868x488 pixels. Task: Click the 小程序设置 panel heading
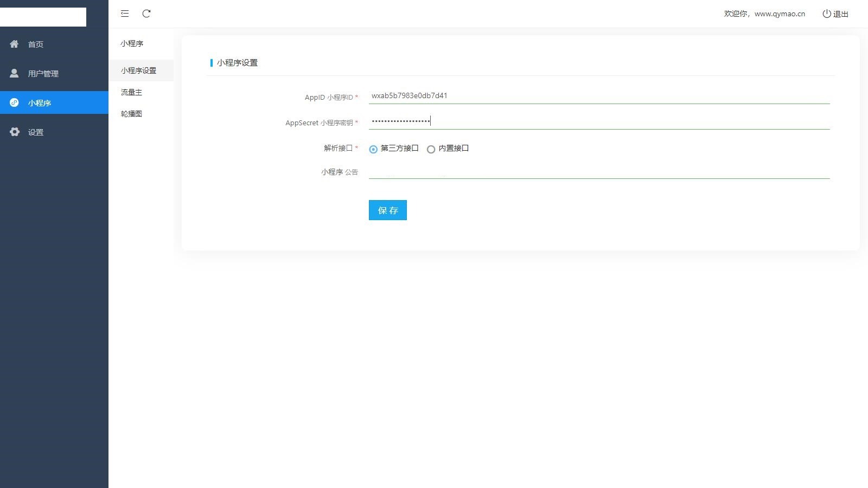(237, 63)
